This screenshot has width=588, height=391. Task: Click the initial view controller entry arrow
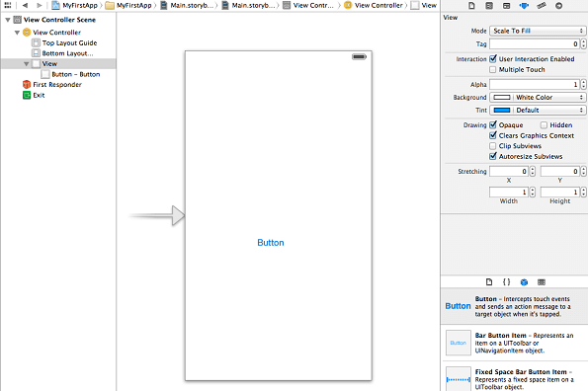[157, 215]
